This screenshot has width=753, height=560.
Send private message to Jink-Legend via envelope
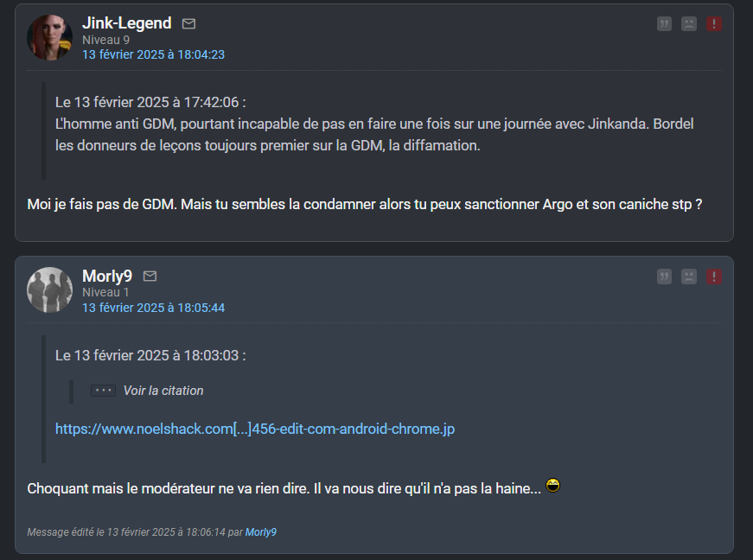(x=188, y=23)
